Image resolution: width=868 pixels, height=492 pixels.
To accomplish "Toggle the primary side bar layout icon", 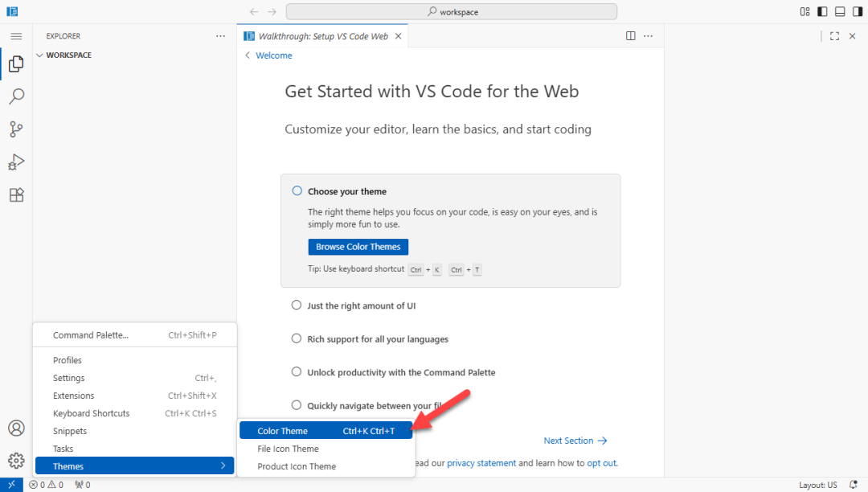I will coord(822,12).
